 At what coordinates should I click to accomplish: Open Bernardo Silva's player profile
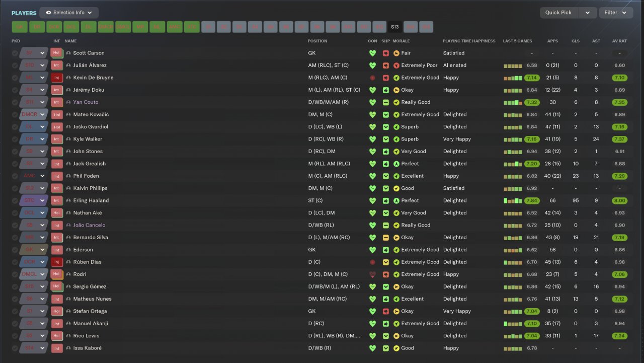[x=91, y=238]
